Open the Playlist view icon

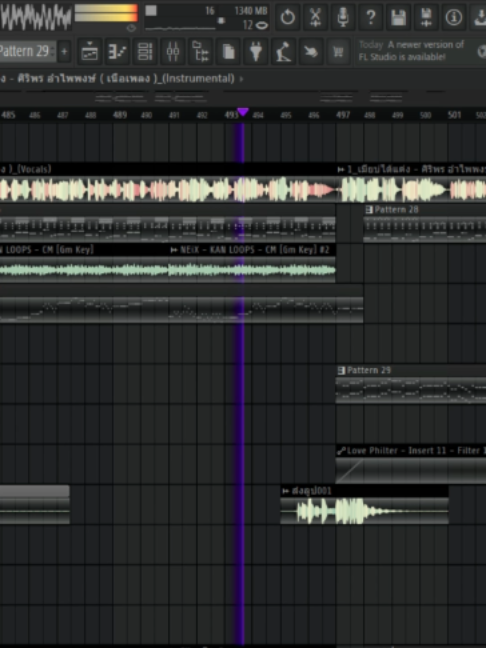click(x=89, y=52)
